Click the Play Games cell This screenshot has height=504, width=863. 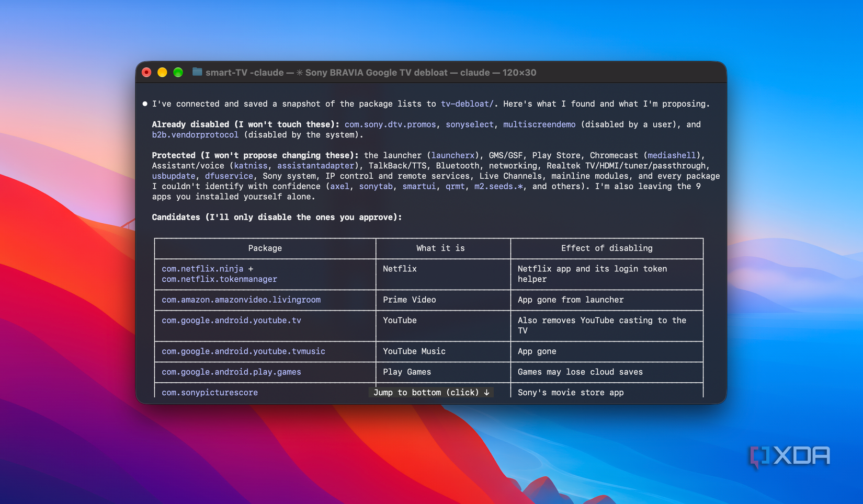click(x=443, y=372)
